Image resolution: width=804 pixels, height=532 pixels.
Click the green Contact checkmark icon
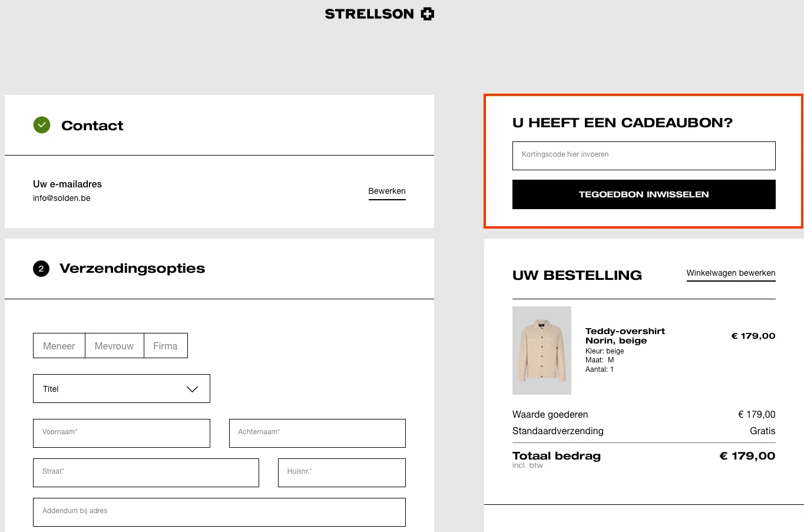[42, 125]
